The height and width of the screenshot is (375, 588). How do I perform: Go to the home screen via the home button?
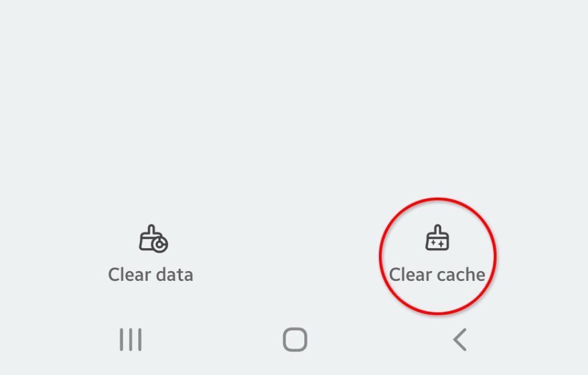coord(295,340)
